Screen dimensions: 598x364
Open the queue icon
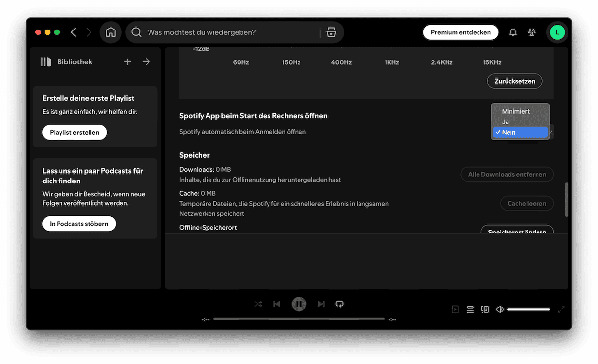(470, 309)
